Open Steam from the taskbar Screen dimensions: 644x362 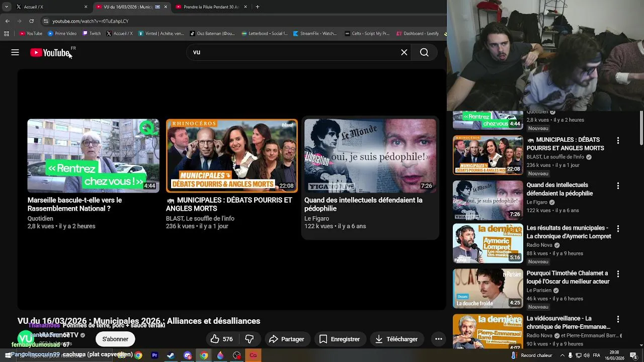coord(171,355)
